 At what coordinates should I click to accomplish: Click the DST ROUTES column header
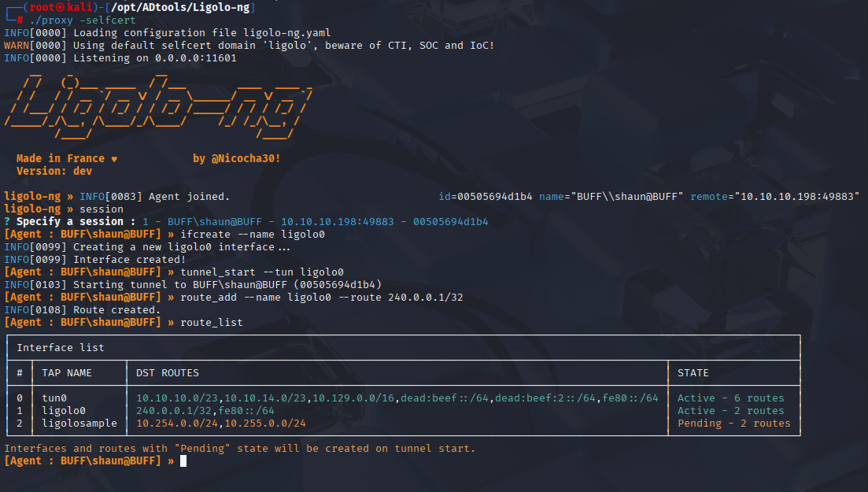coord(168,373)
